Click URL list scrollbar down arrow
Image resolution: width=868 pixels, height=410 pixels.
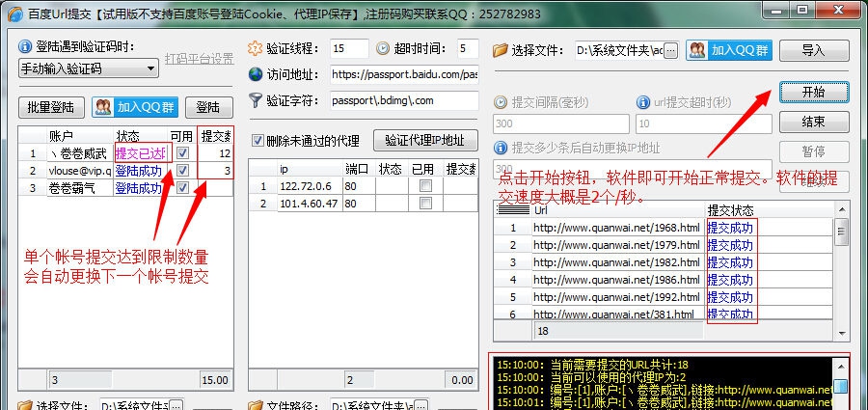click(841, 333)
